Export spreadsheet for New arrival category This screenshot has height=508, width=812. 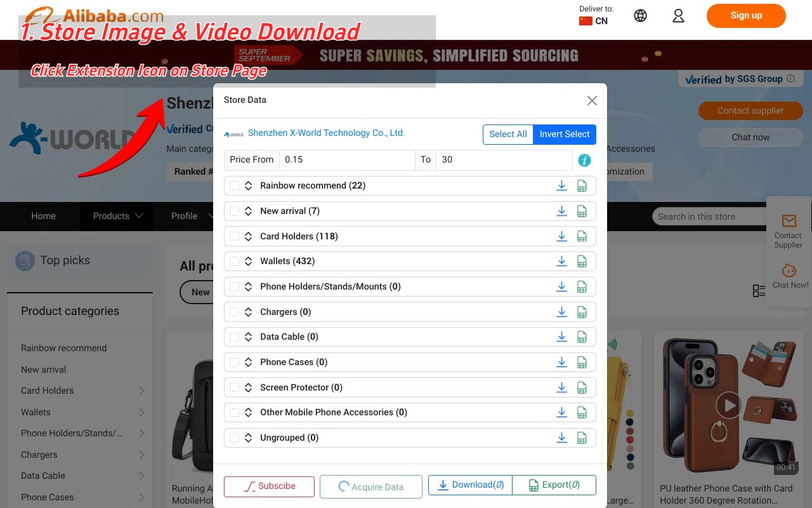pos(582,211)
